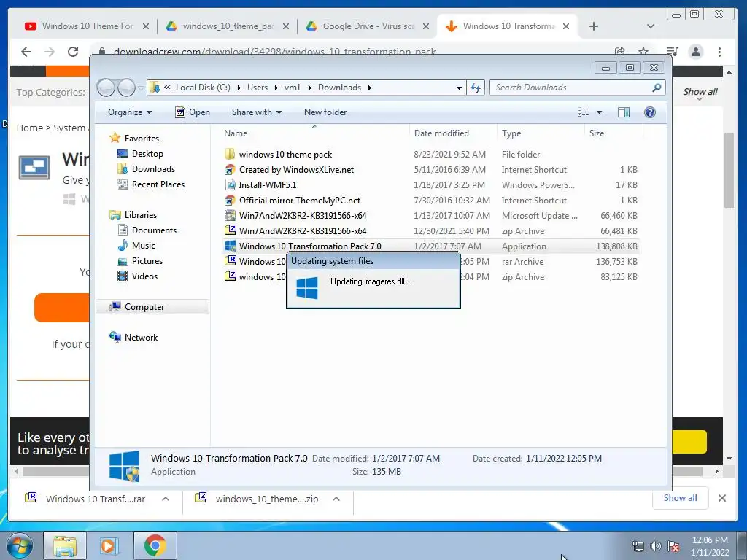Select Install-WMF5.1 PowerShell file icon

230,184
